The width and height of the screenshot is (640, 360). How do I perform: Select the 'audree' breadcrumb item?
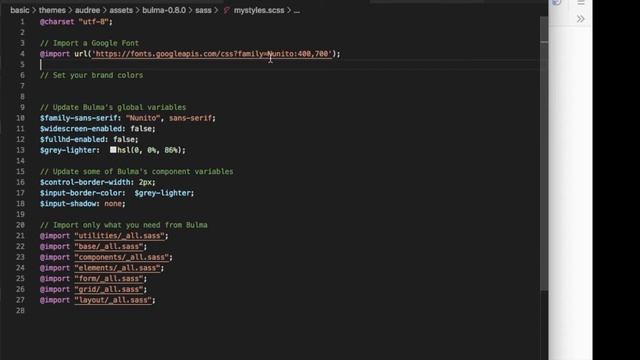pyautogui.click(x=87, y=10)
